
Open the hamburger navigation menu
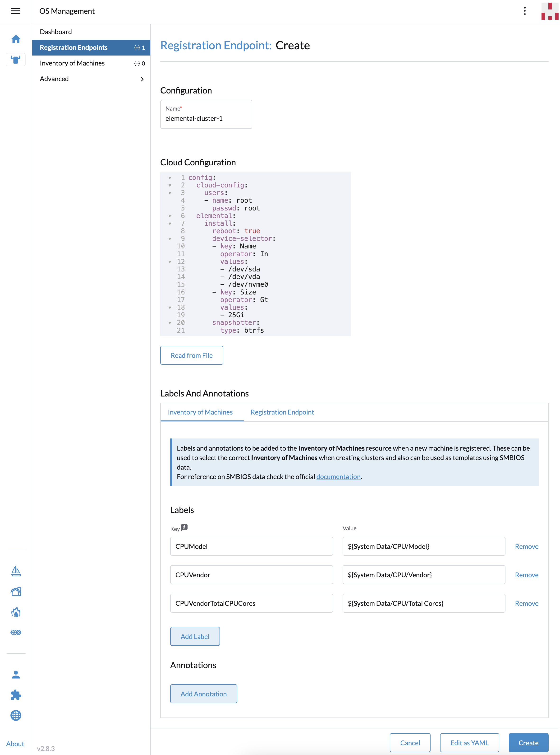coord(16,11)
